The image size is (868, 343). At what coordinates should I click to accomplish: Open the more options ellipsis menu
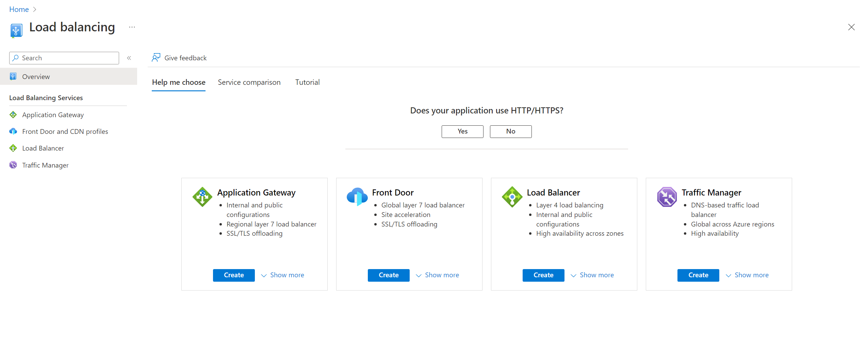coord(132,27)
